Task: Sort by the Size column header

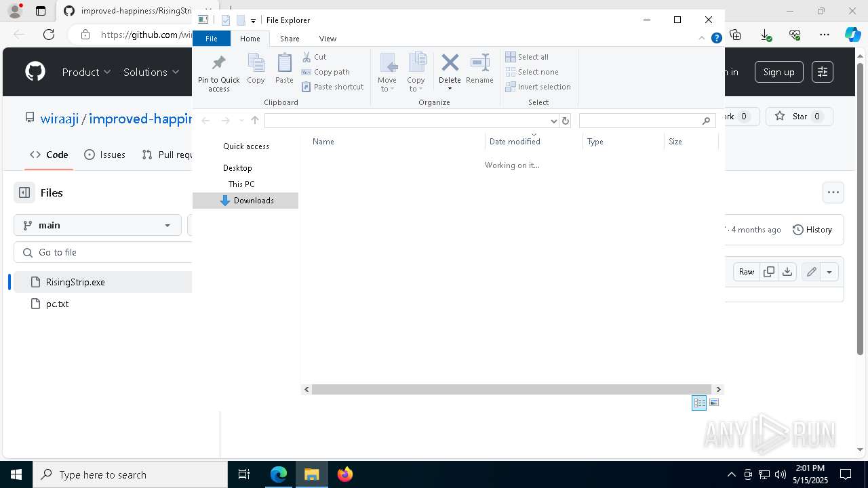Action: pyautogui.click(x=690, y=142)
